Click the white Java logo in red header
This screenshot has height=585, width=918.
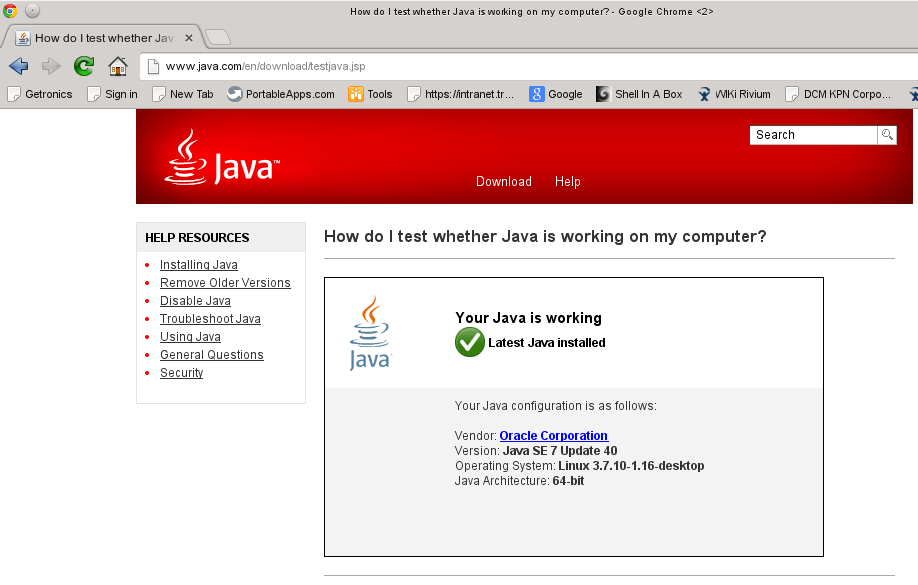(x=222, y=158)
